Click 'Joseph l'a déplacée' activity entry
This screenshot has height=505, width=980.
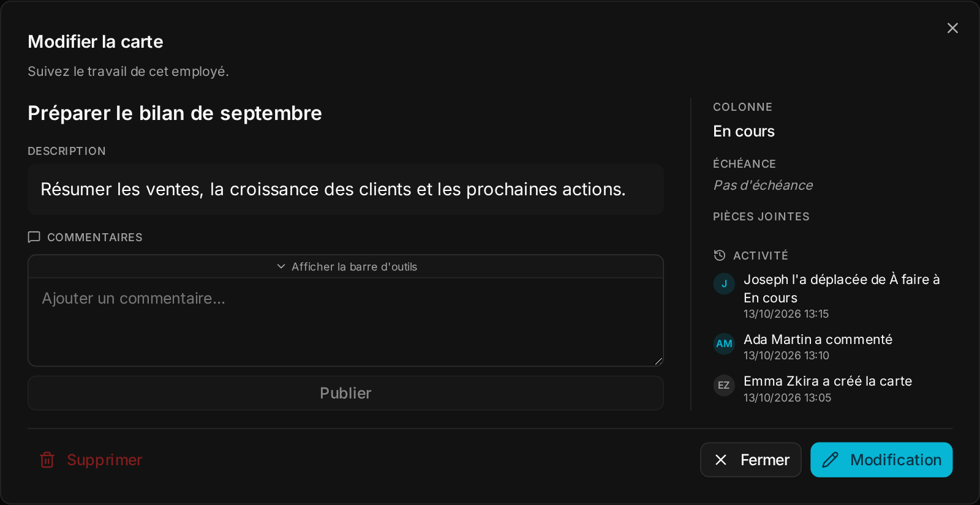842,288
